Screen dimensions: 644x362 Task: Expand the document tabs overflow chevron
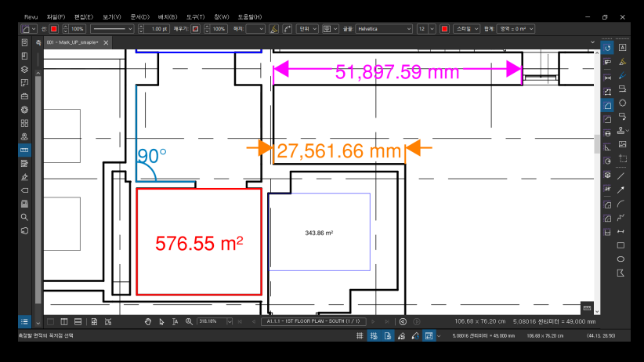pyautogui.click(x=592, y=42)
